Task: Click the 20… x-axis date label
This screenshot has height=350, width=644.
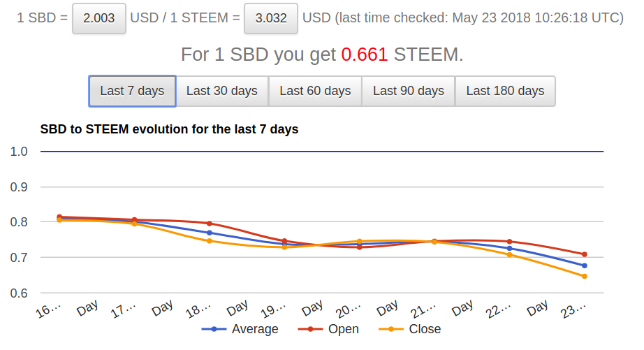Action: coord(349,311)
